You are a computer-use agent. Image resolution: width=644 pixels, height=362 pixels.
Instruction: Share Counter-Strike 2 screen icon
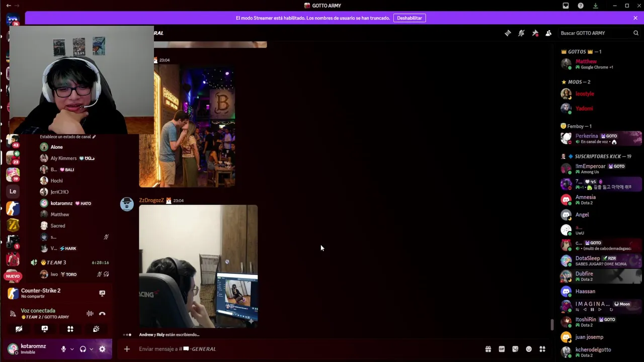tap(102, 293)
